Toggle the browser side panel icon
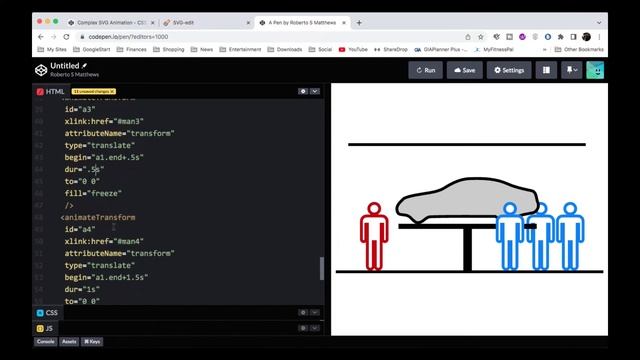The height and width of the screenshot is (360, 640). tap(573, 37)
